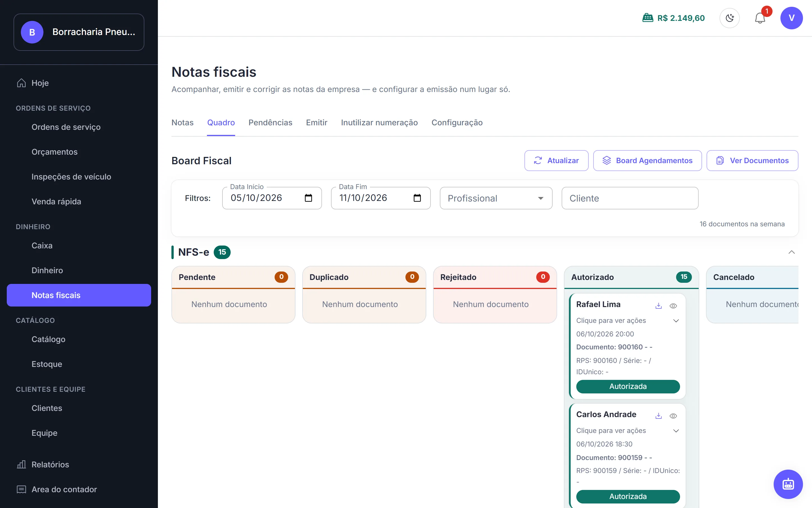Click cash register balance icon
Screen dimensions: 812x508
pyautogui.click(x=648, y=18)
